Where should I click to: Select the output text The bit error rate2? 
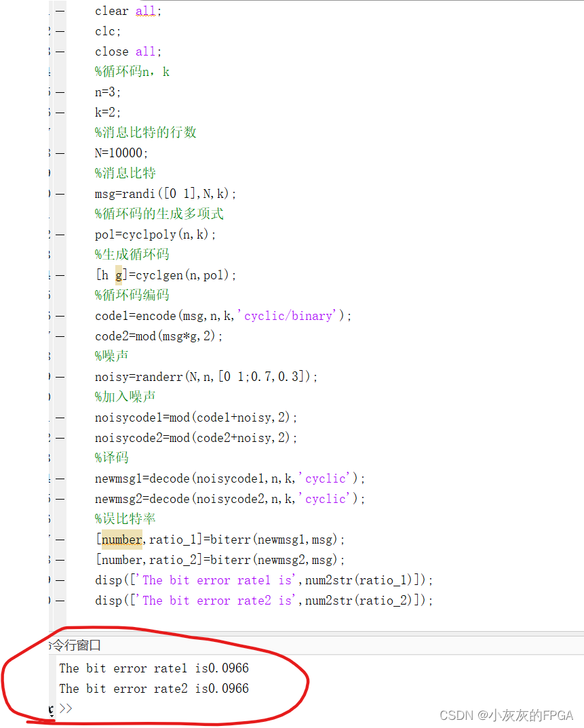[x=122, y=688]
